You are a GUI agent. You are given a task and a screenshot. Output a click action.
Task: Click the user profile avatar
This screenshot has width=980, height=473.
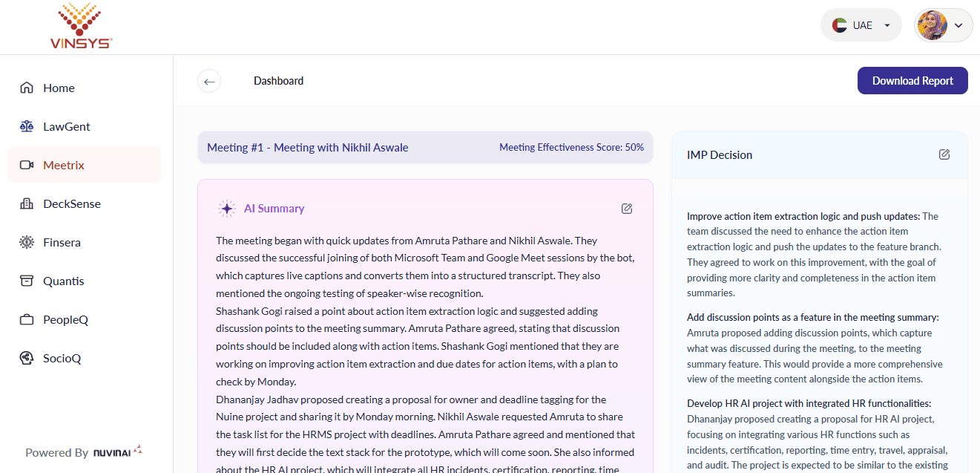coord(932,25)
